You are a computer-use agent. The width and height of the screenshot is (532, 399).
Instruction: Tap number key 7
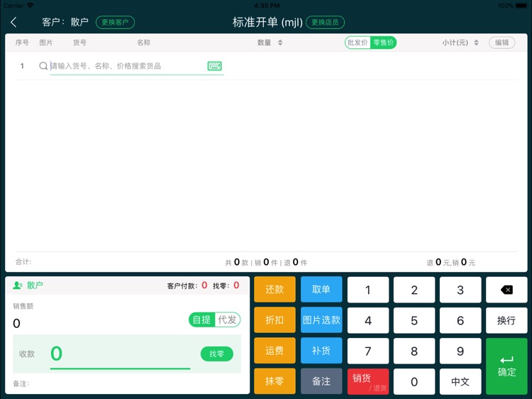368,351
